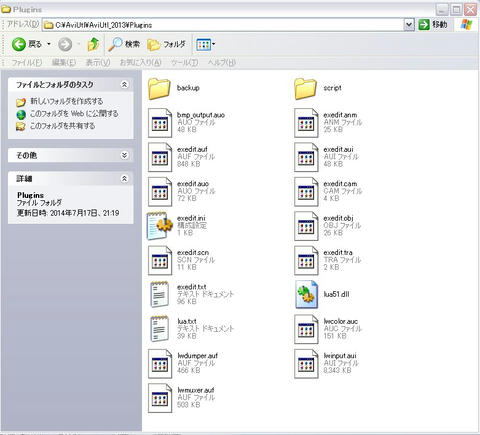
Task: Open the Back button history arrow
Action: click(x=49, y=44)
